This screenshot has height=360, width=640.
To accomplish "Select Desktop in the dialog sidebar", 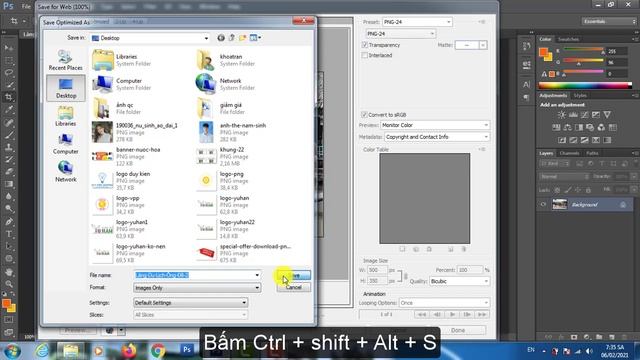I will coord(66,88).
